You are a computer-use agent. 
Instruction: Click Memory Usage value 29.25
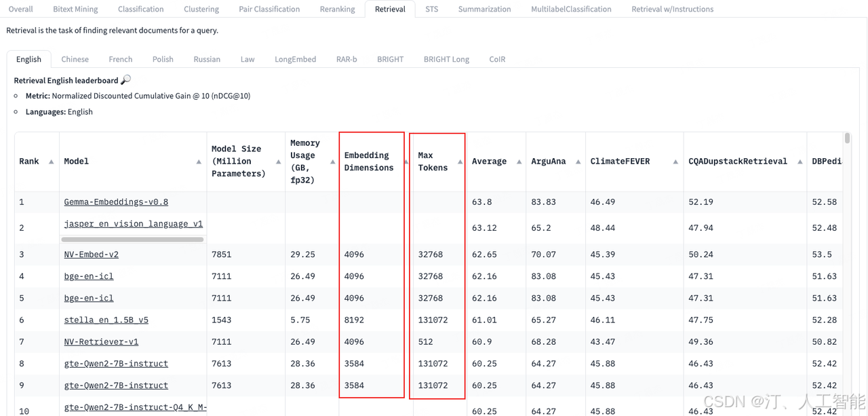pos(302,254)
